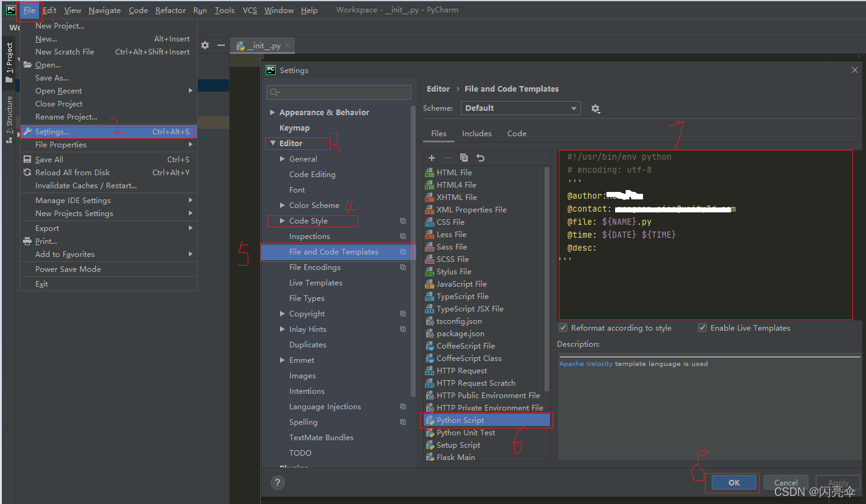
Task: Click the CoffeeScript File template icon
Action: pyautogui.click(x=430, y=346)
